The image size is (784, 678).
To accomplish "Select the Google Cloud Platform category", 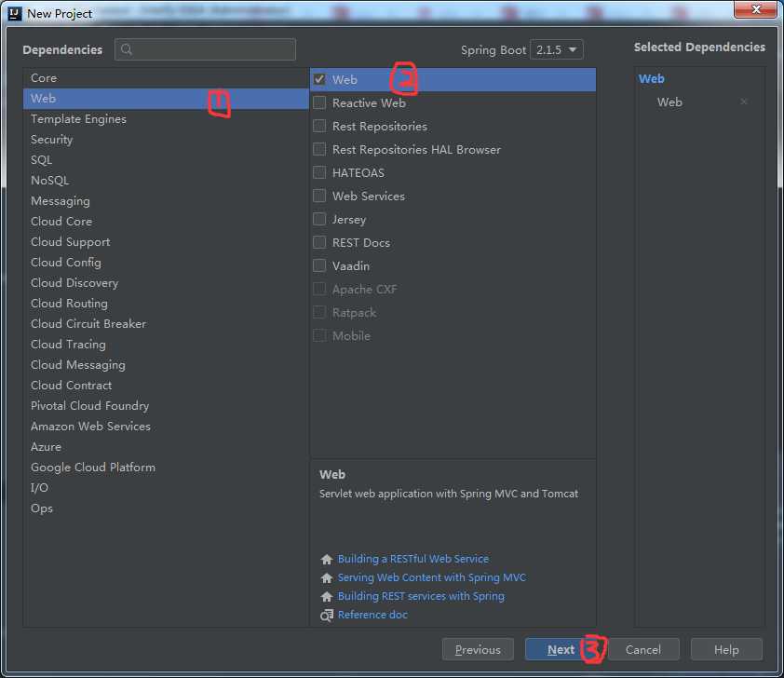I will (x=166, y=468).
